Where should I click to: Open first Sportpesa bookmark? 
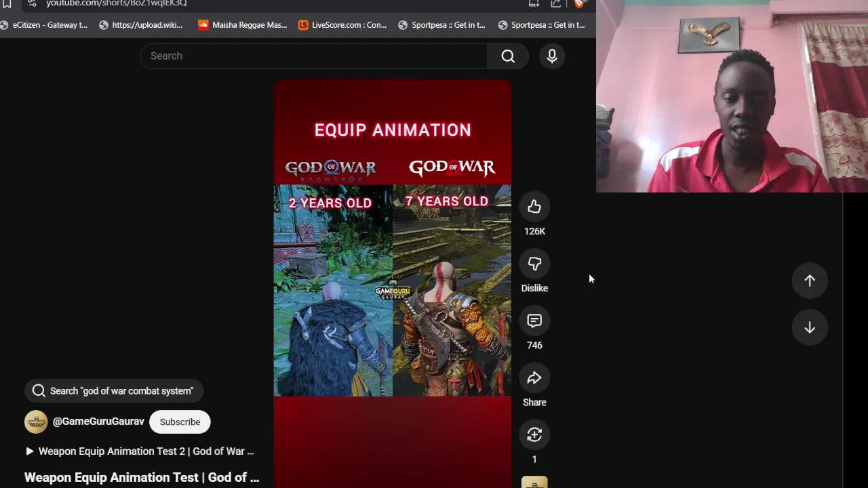click(x=441, y=25)
